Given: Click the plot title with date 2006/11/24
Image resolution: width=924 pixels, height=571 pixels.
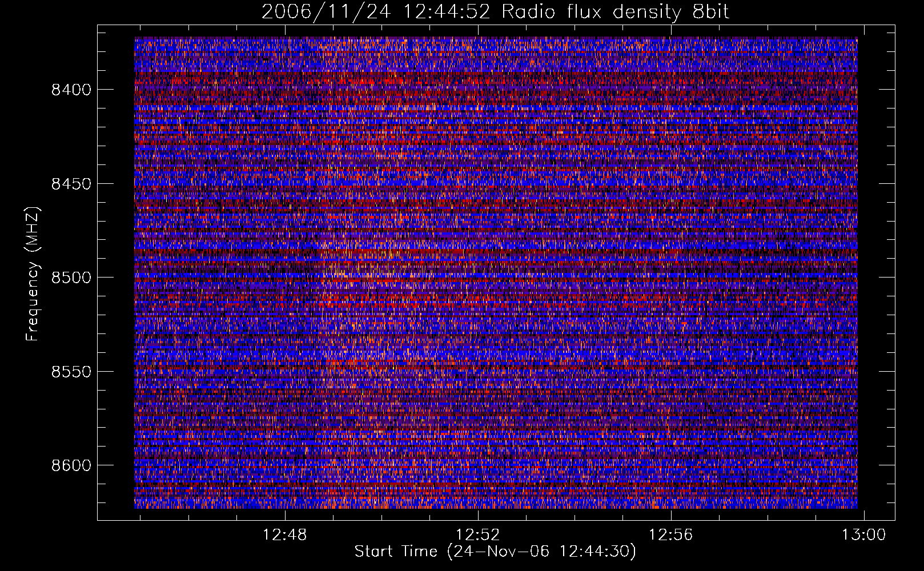Looking at the screenshot, I should (495, 12).
